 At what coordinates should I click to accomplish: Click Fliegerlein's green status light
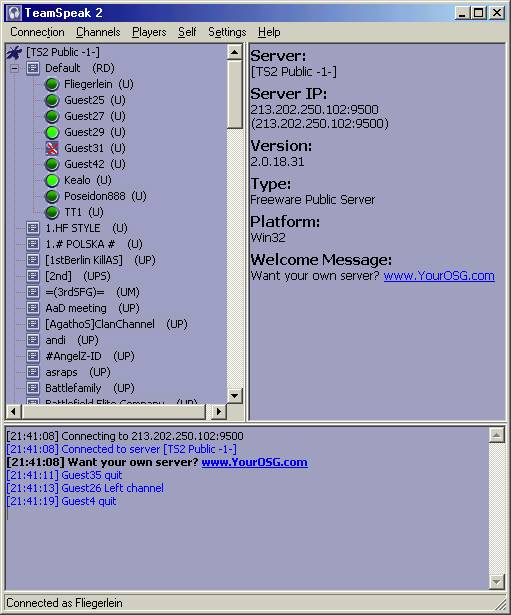[x=52, y=84]
